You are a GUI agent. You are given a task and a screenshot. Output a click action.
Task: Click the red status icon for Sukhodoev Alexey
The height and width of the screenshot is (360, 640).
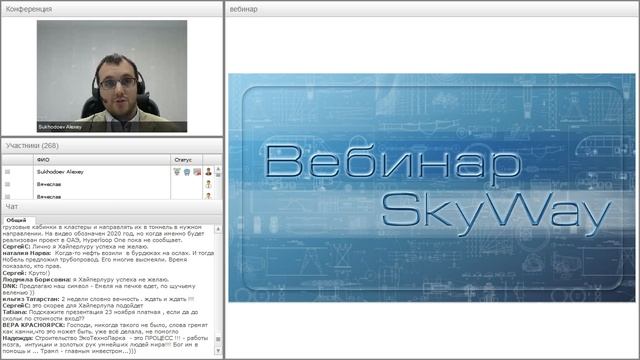pos(197,172)
